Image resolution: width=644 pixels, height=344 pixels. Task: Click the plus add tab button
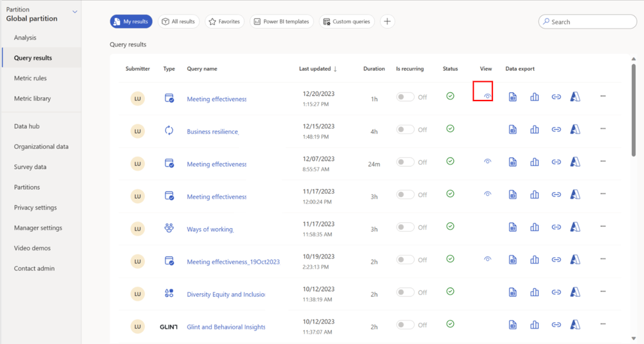tap(387, 21)
